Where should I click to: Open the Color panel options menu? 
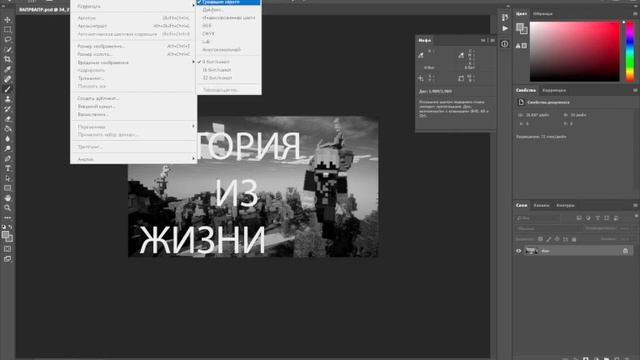tap(636, 13)
